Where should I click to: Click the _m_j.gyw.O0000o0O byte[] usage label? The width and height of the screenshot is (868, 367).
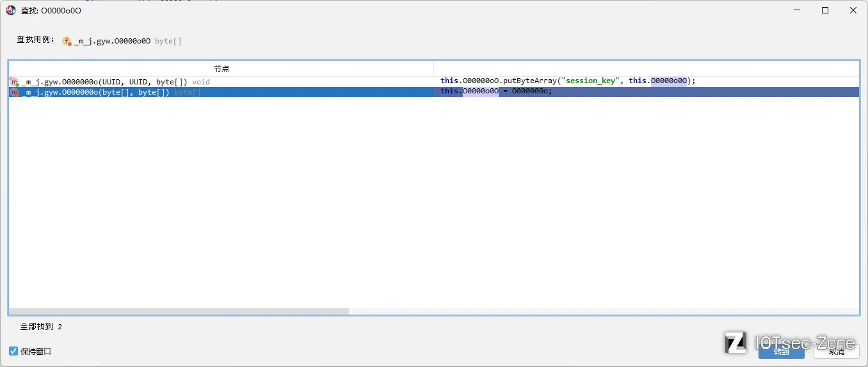(x=128, y=41)
